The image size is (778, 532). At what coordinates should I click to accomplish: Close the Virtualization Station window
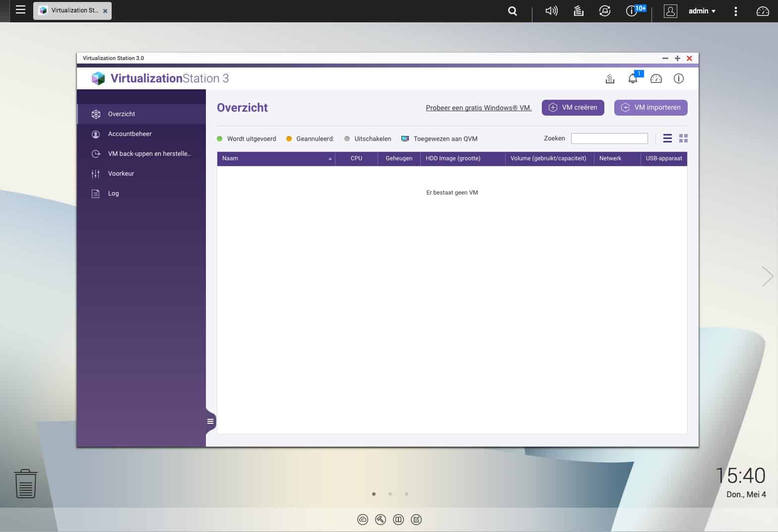(x=689, y=59)
